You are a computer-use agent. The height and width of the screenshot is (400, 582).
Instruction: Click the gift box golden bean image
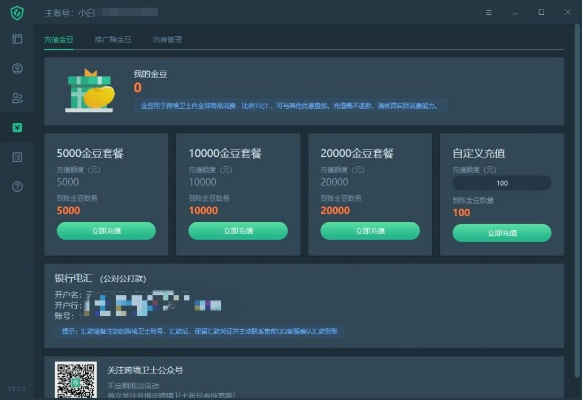(90, 91)
